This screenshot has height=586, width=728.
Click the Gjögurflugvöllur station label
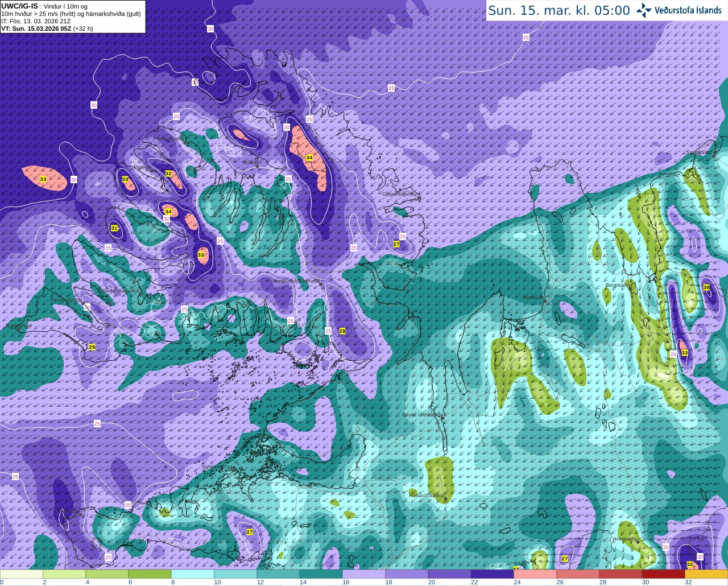pyautogui.click(x=400, y=194)
